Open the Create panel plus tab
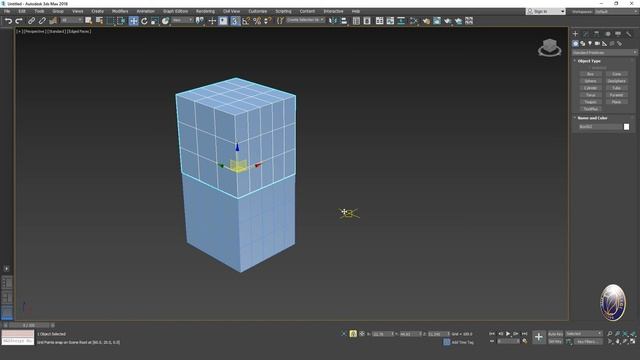This screenshot has width=640, height=360. pos(575,34)
